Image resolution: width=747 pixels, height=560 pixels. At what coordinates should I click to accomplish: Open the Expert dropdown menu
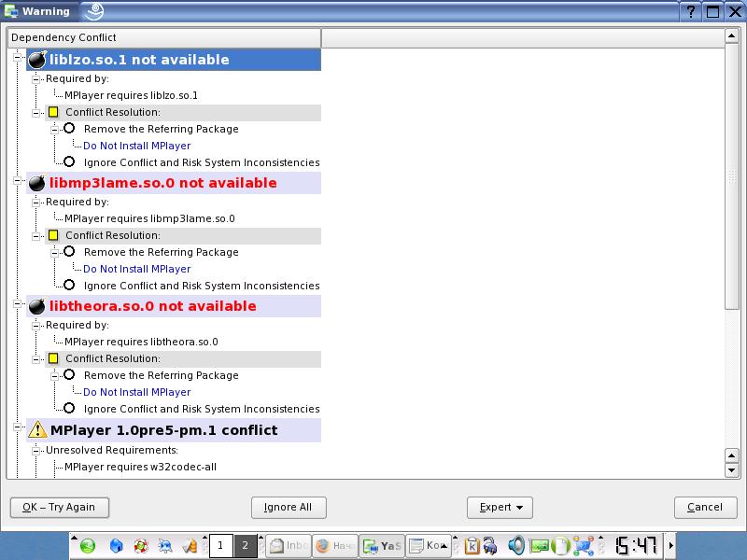pos(500,508)
